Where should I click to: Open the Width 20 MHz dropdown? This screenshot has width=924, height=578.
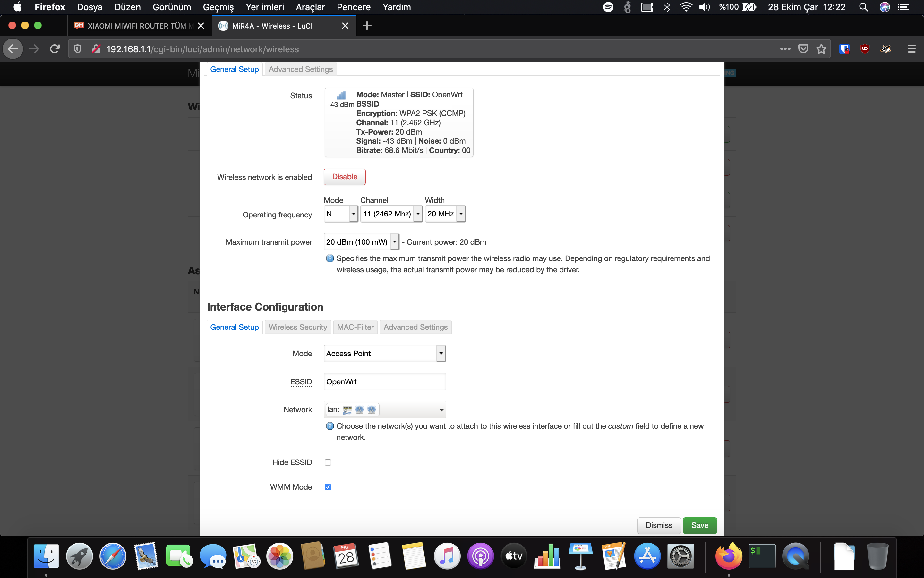pos(445,214)
